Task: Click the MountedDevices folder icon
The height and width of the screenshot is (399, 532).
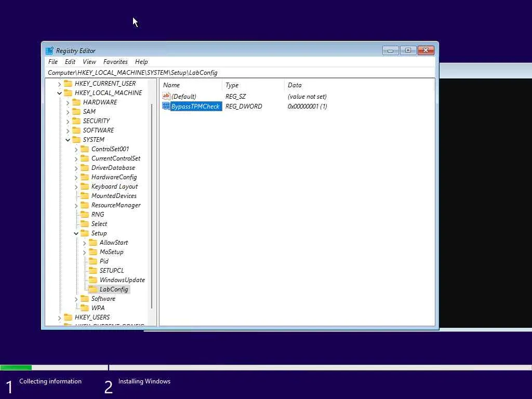Action: point(85,196)
